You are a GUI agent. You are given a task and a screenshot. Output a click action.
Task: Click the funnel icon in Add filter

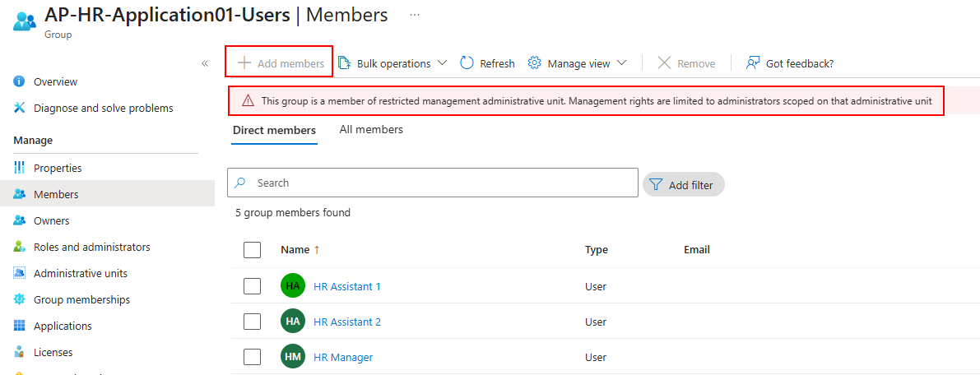coord(656,184)
